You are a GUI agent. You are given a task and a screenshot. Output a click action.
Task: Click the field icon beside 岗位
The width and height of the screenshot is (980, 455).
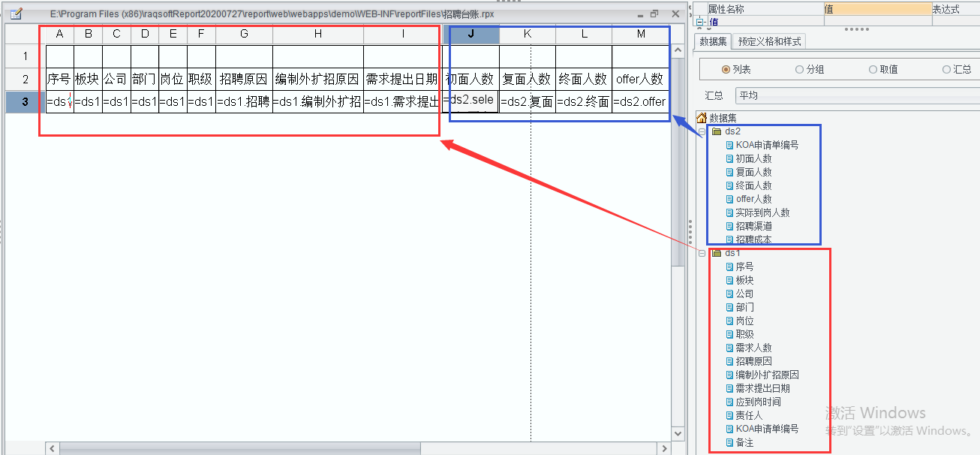click(729, 321)
